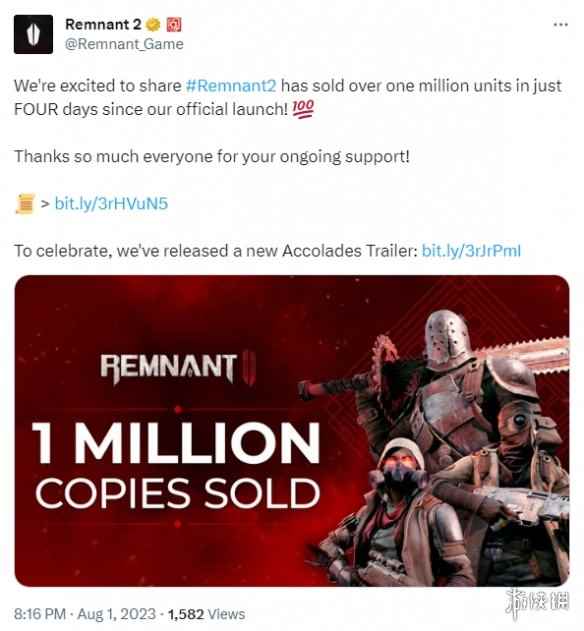Screen dimensions: 584x631
Task: Click the scroll emoji before the link
Action: point(26,204)
